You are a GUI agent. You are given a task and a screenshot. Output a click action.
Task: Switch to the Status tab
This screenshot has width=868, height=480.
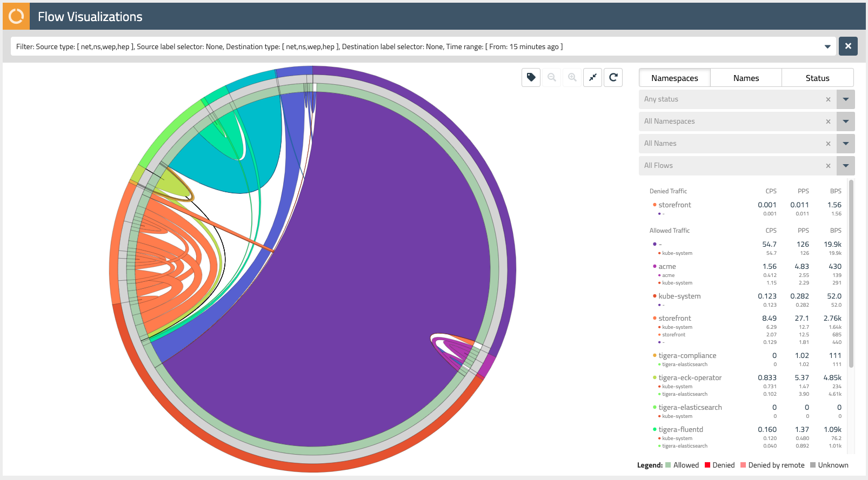[x=817, y=78]
